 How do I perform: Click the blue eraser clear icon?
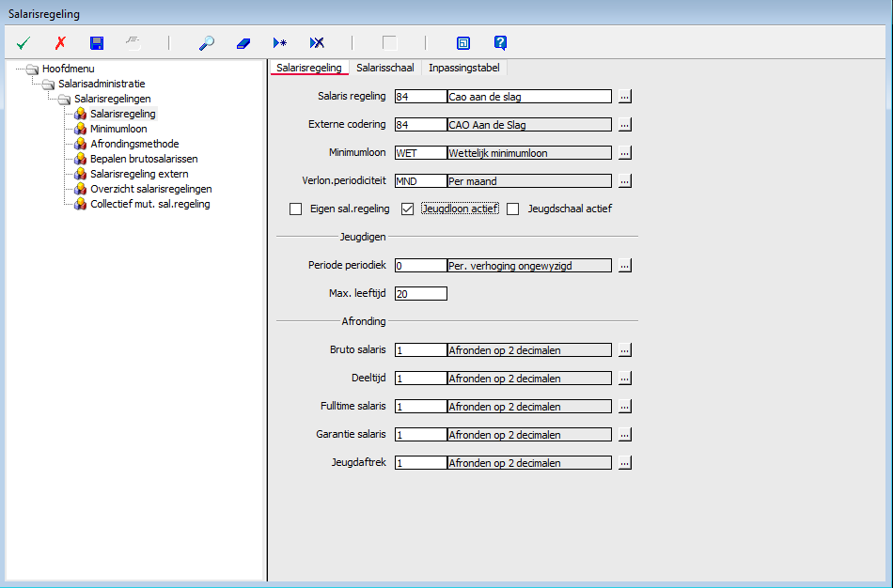coord(243,43)
